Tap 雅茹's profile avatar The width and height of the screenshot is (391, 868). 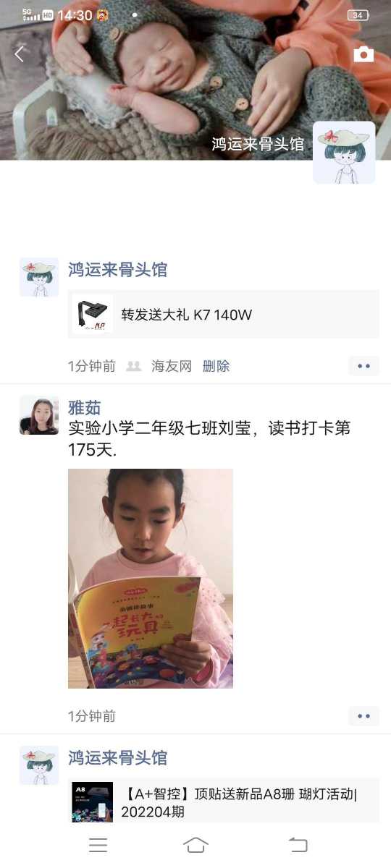pyautogui.click(x=39, y=415)
